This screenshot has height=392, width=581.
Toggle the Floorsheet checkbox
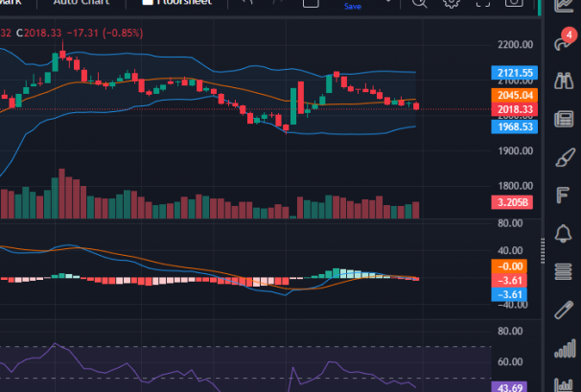(x=148, y=2)
